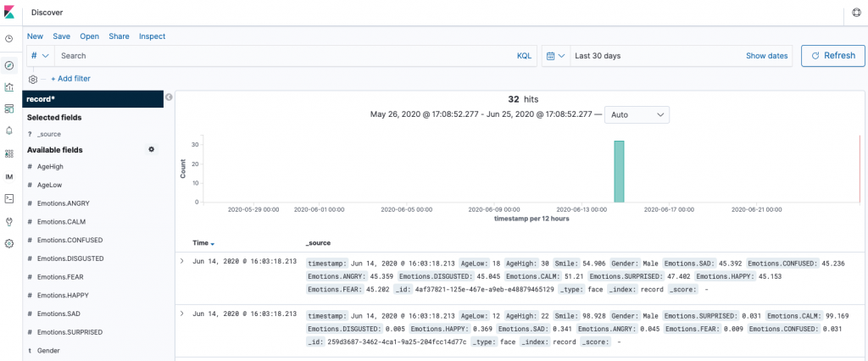Open the IM index management icon
The image size is (868, 361).
(x=8, y=176)
